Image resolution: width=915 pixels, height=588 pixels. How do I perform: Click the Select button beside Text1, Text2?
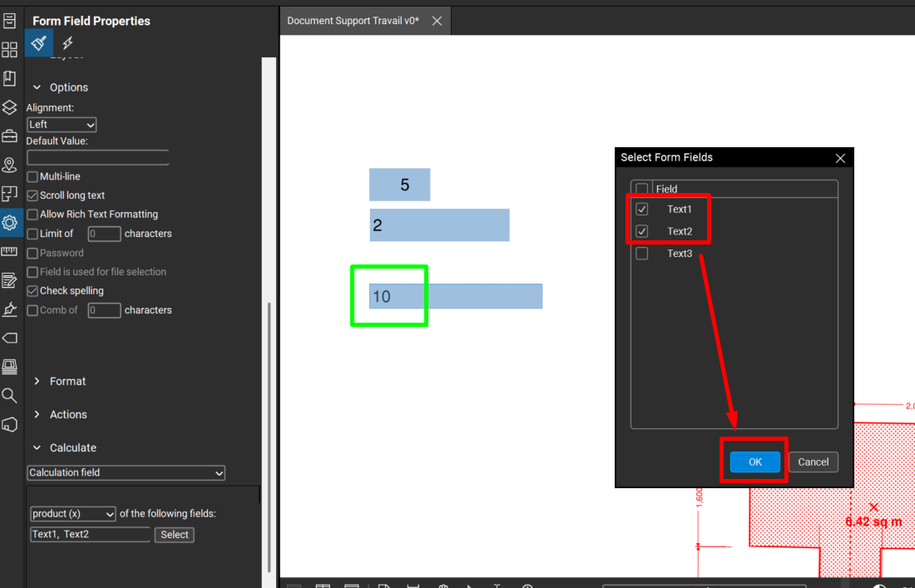click(174, 535)
